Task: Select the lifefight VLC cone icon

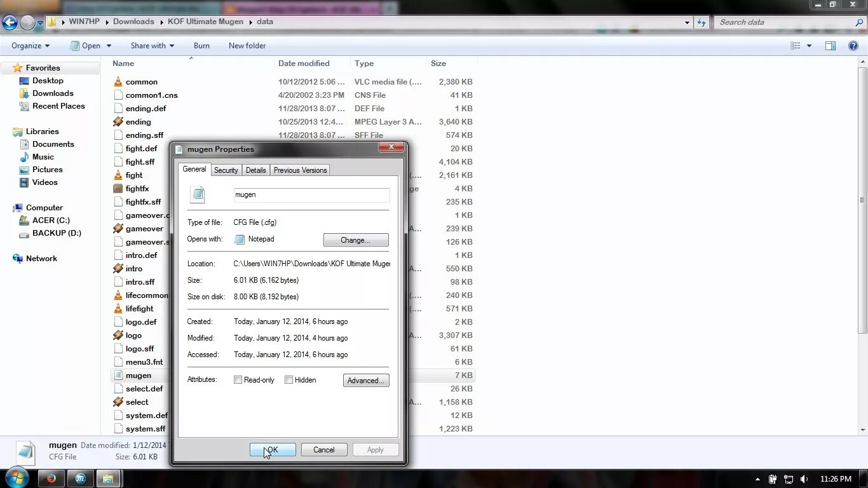Action: (x=118, y=309)
